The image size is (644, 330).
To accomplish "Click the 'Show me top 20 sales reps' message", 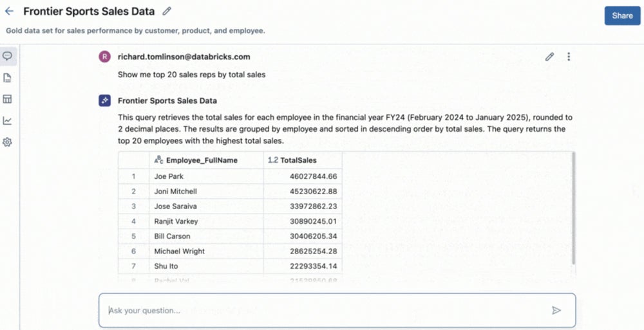I will [x=191, y=74].
